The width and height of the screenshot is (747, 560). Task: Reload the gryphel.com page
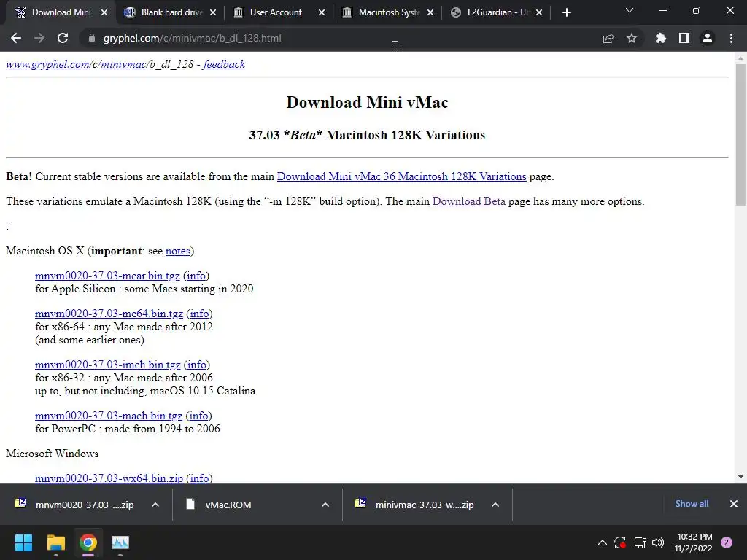tap(63, 38)
